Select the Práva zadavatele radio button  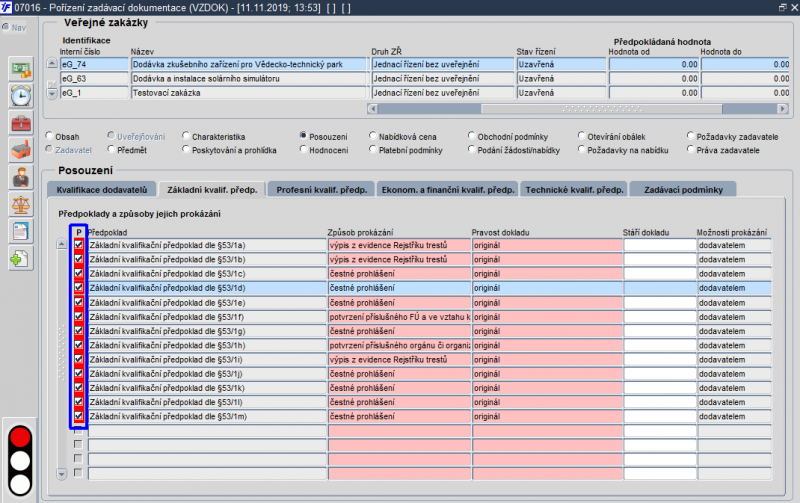pyautogui.click(x=690, y=149)
